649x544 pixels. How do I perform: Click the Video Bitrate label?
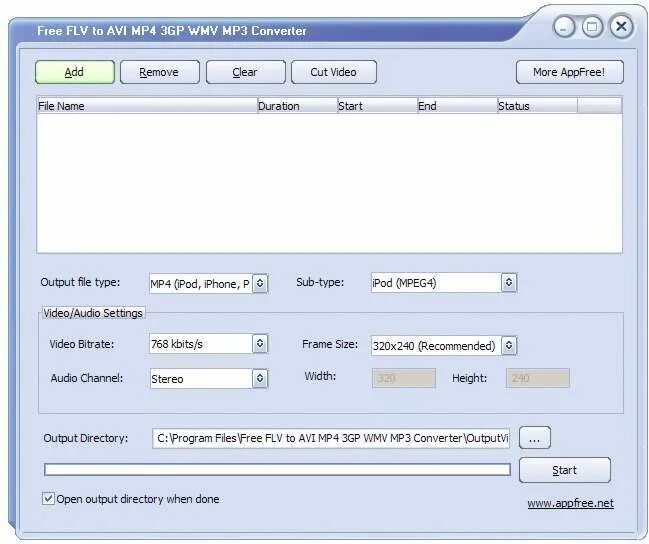82,344
